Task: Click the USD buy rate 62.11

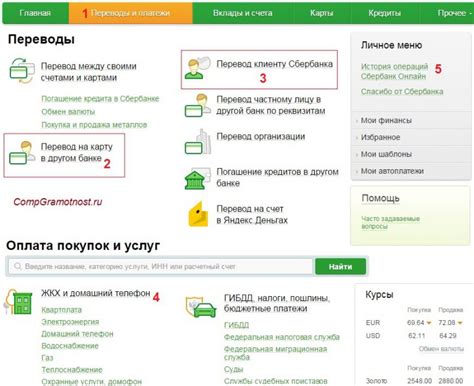Action: tap(416, 336)
